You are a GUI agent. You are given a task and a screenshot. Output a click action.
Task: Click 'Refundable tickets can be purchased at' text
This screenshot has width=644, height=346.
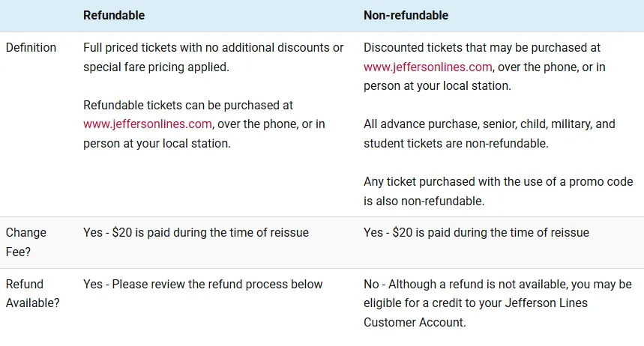click(x=188, y=106)
